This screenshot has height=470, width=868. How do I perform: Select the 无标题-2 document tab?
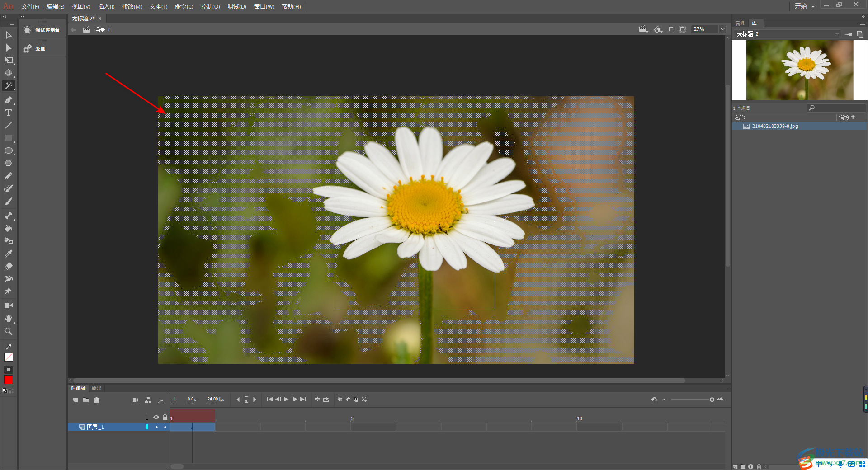tap(83, 19)
